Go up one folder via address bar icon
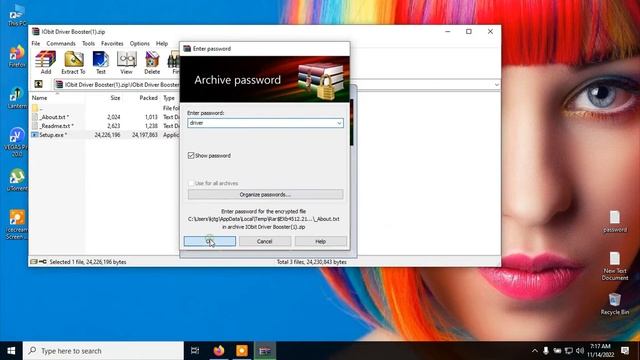 click(38, 84)
